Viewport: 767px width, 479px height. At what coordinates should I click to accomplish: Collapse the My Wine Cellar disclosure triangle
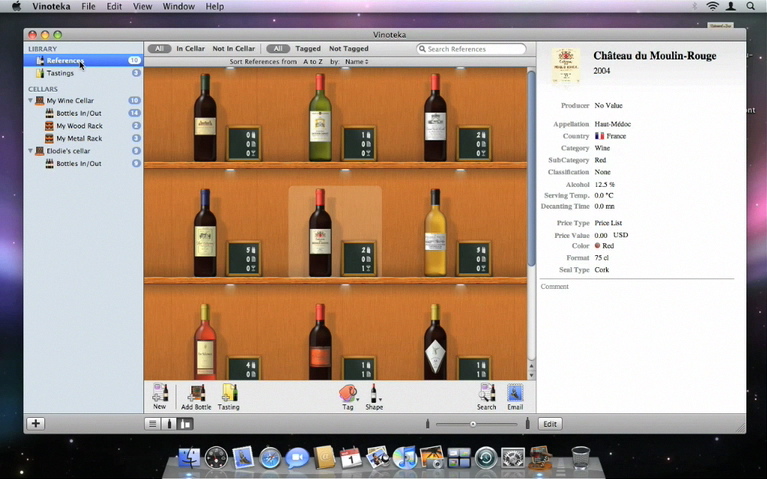point(30,100)
